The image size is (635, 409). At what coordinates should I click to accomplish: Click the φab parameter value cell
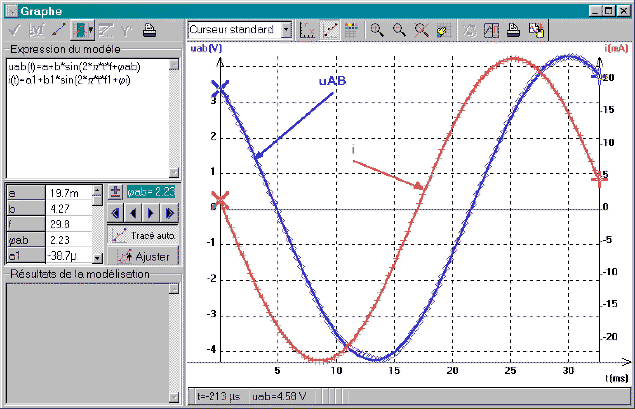coord(69,241)
